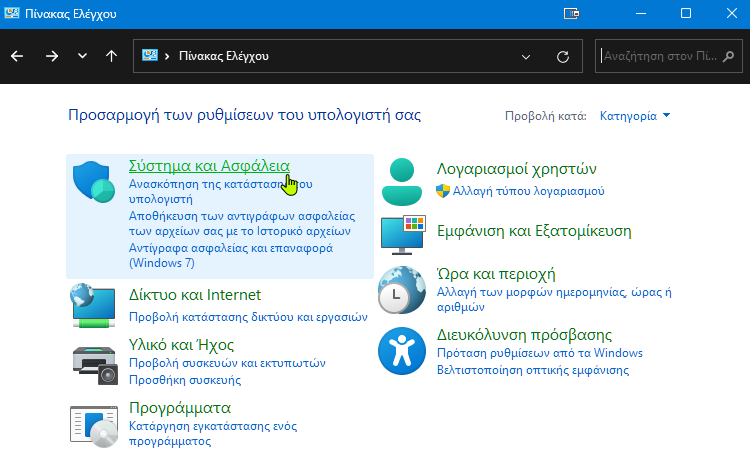The width and height of the screenshot is (750, 475).
Task: Close the Control Panel window
Action: point(732,13)
